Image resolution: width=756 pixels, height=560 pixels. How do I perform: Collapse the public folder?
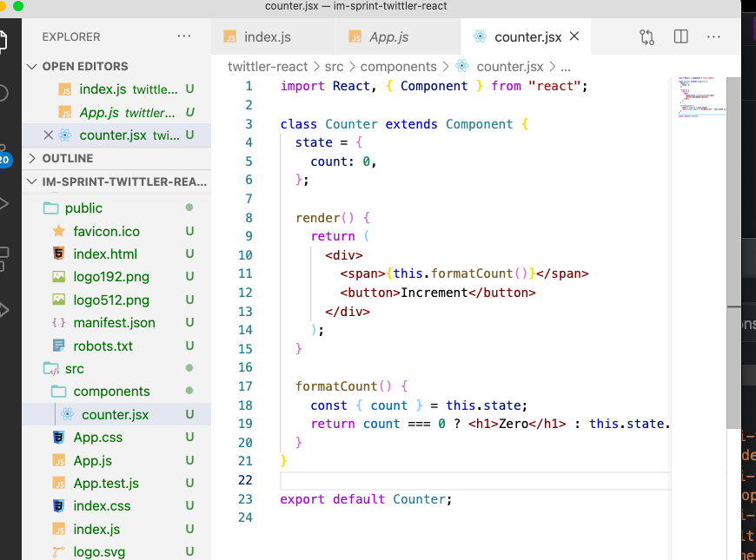(x=83, y=208)
